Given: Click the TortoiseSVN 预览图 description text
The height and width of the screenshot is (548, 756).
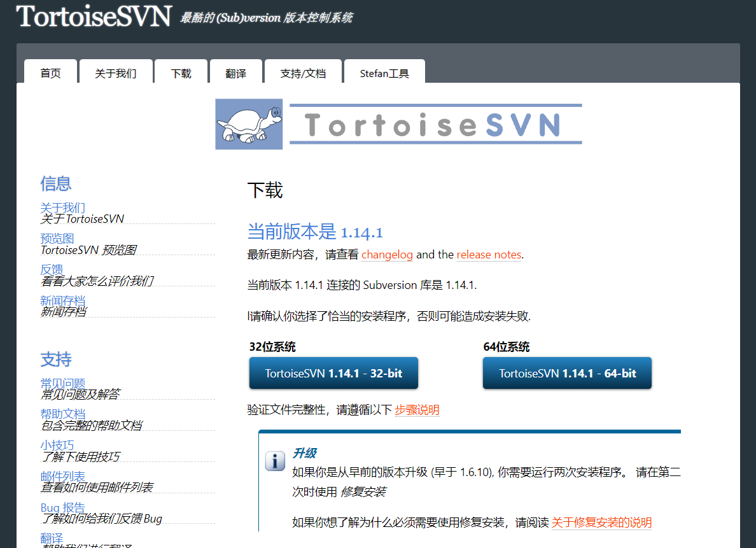Looking at the screenshot, I should [x=88, y=250].
